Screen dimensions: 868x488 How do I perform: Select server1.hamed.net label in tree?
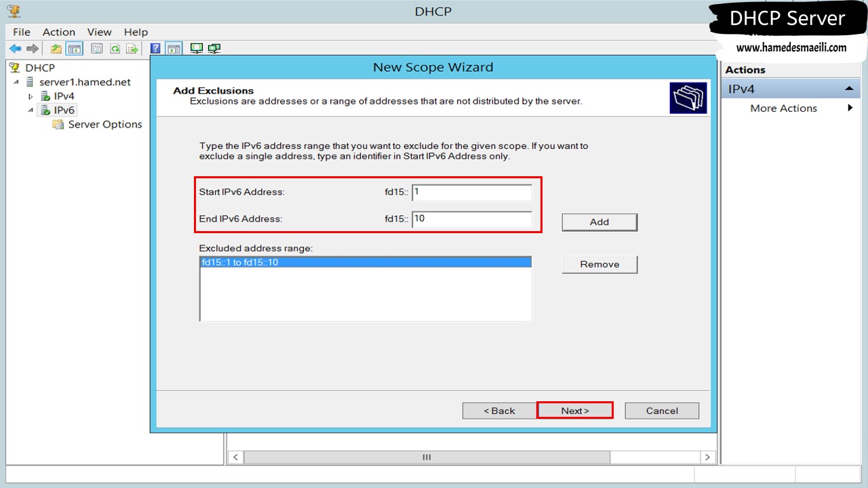click(x=85, y=82)
